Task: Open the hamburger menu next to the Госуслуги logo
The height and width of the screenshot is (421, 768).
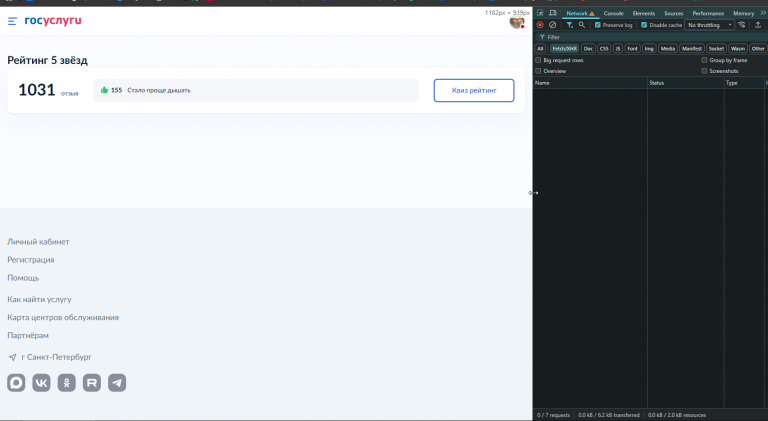Action: point(12,21)
